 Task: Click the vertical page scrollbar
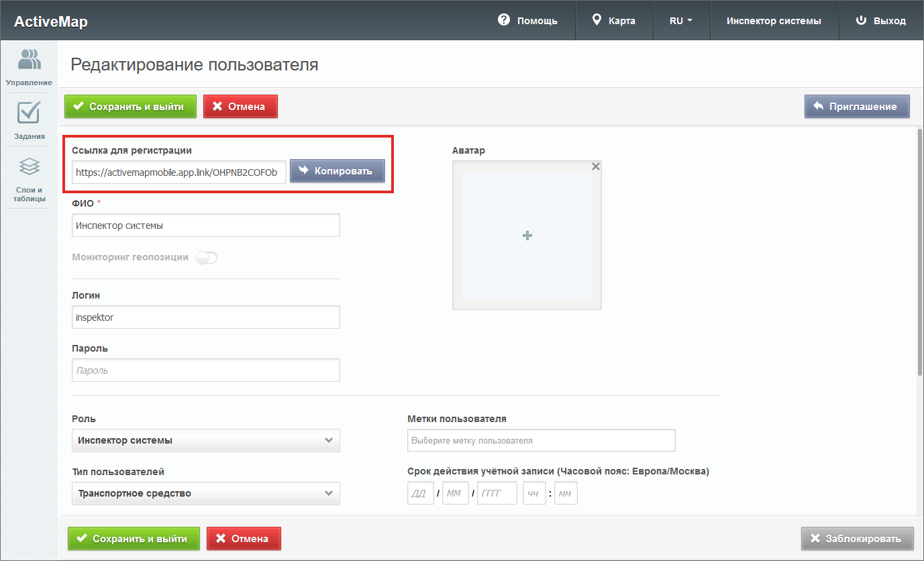coord(919,255)
